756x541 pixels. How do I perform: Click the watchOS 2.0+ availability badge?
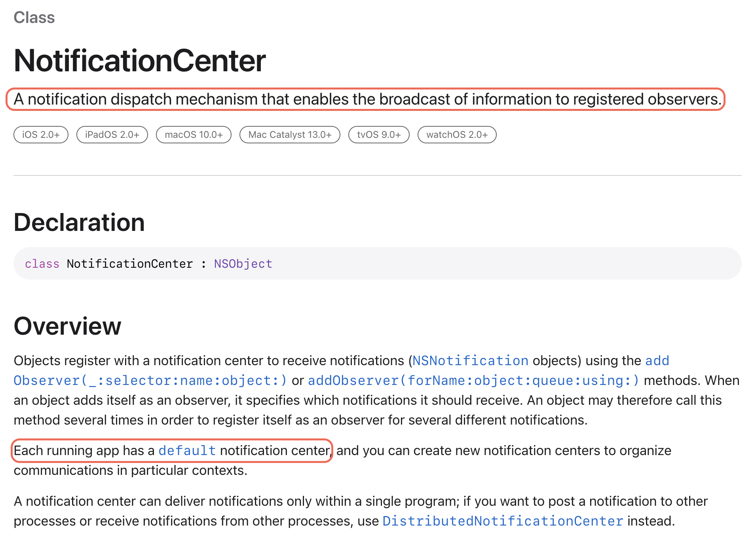pos(457,135)
